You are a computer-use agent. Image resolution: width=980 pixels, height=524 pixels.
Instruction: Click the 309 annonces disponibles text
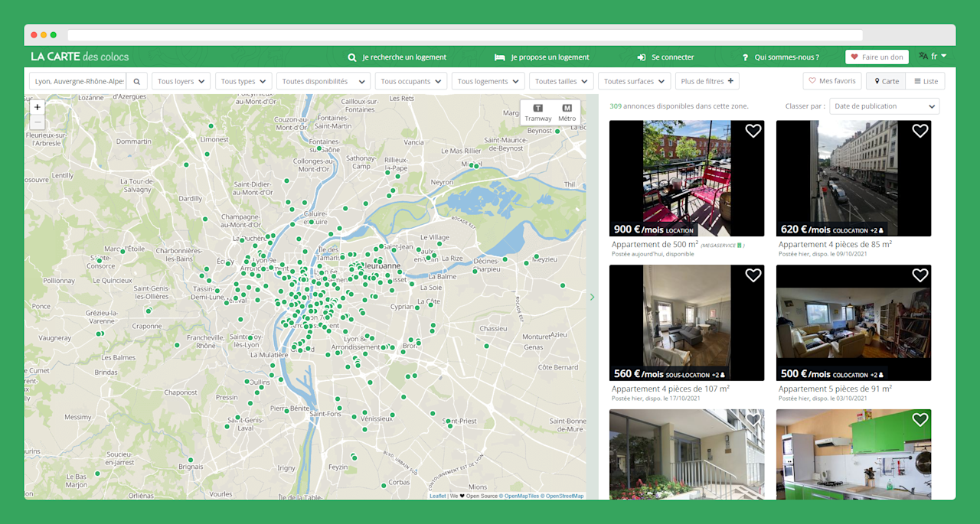(679, 106)
